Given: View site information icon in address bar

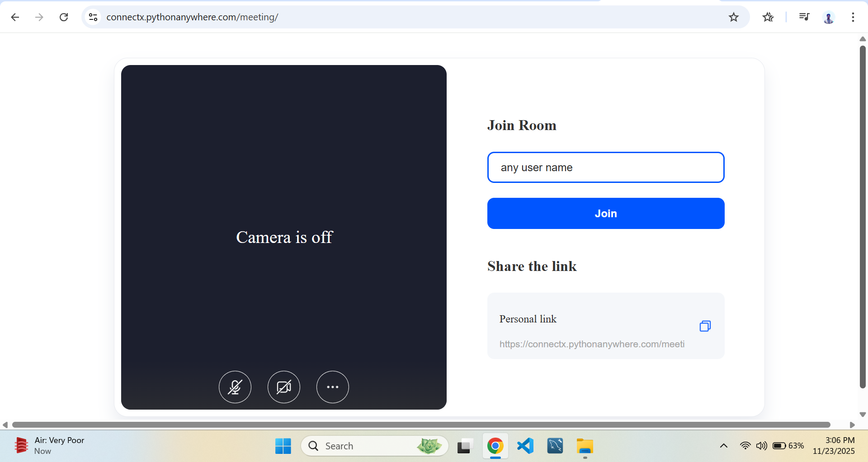Looking at the screenshot, I should pos(93,17).
